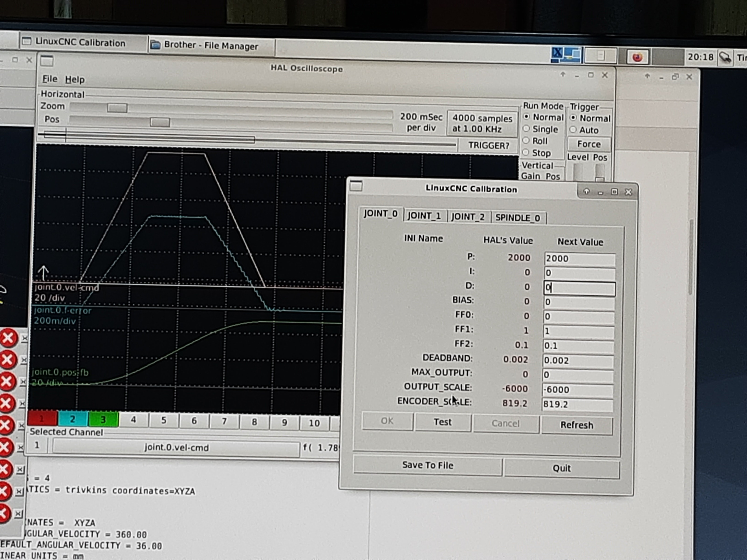
Task: Click the joint.0.vel-cmd selected channel button
Action: pyautogui.click(x=176, y=448)
